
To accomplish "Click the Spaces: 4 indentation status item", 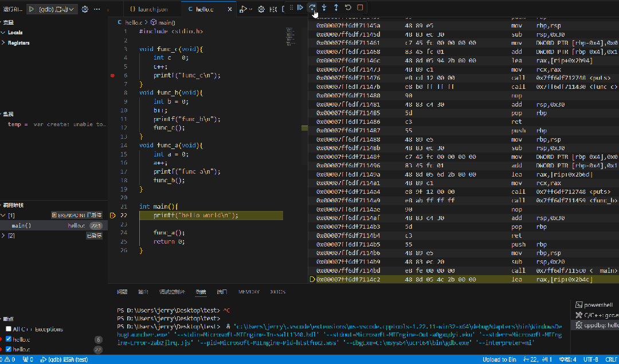I will tap(568, 359).
